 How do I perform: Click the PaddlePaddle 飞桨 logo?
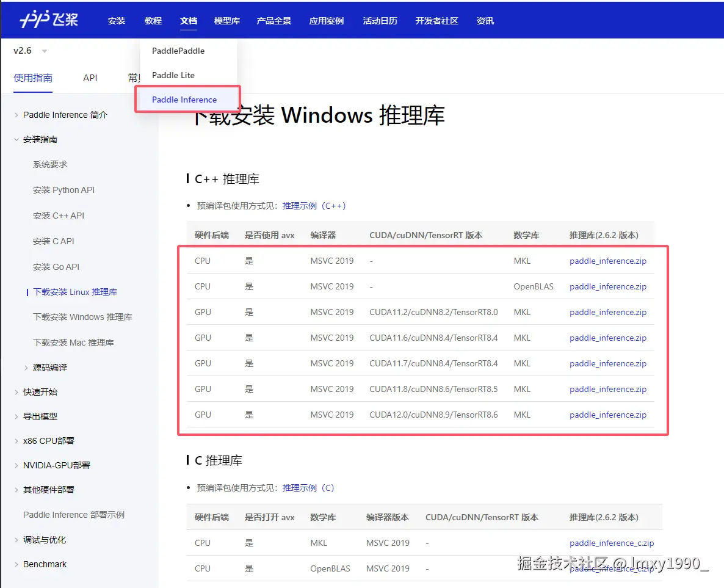tap(49, 20)
